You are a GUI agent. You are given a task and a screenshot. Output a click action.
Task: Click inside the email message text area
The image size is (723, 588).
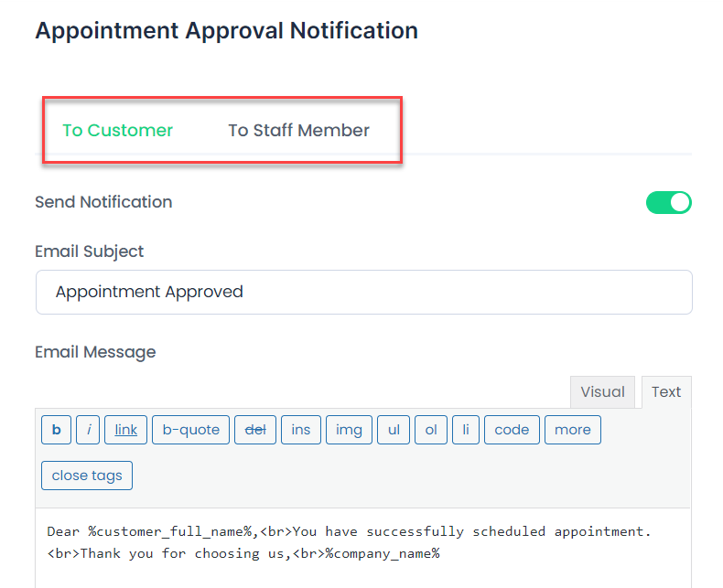click(x=363, y=549)
